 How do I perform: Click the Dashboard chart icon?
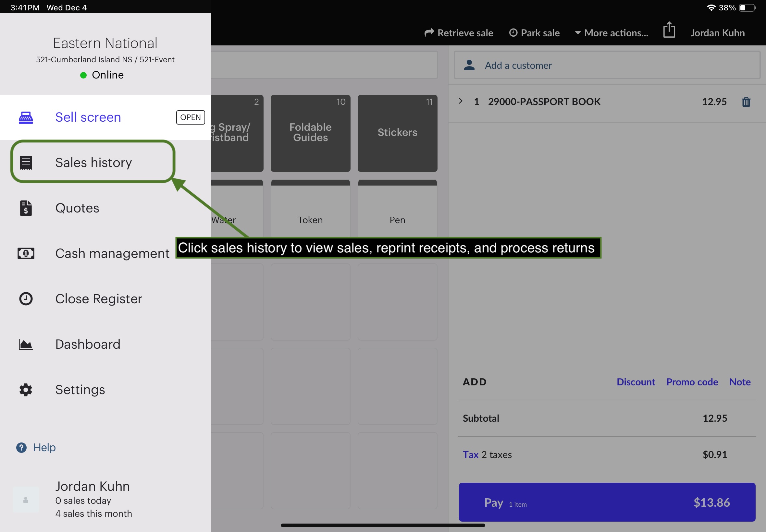click(x=26, y=344)
